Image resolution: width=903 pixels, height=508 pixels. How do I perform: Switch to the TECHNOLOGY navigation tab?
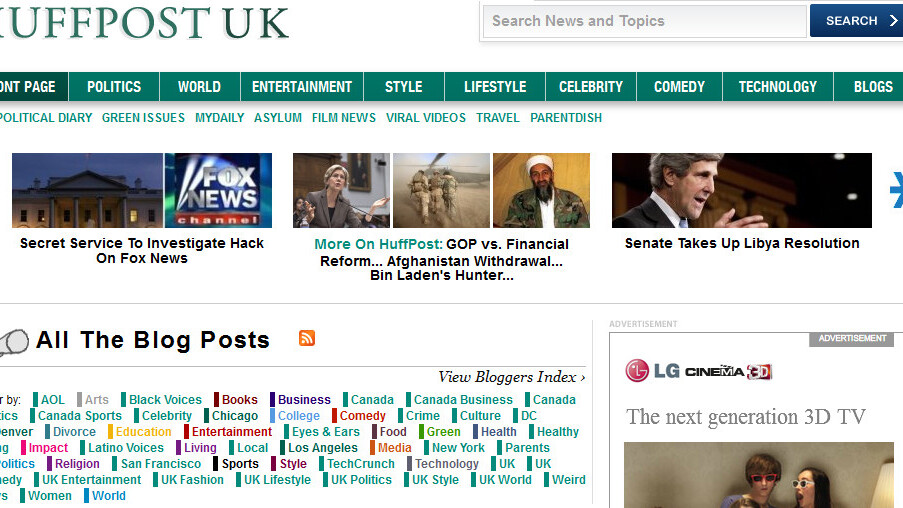(x=777, y=87)
